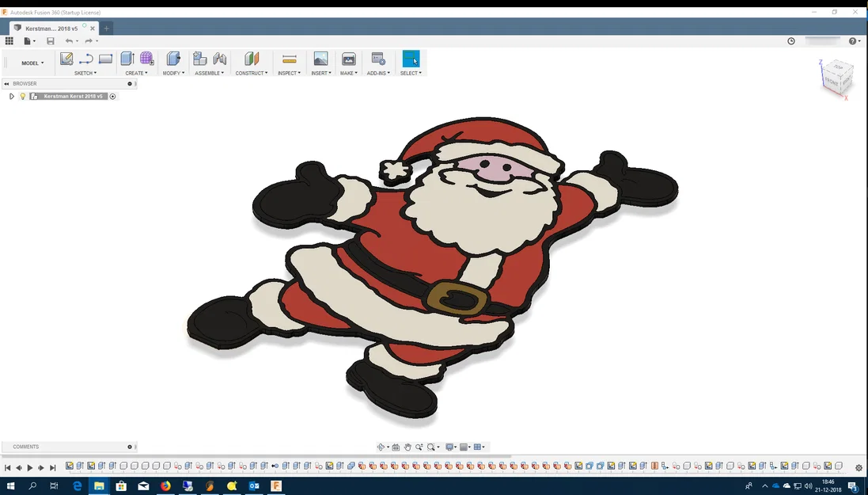Screen dimensions: 868x495
Task: Open the INSPECT menu
Action: [289, 73]
